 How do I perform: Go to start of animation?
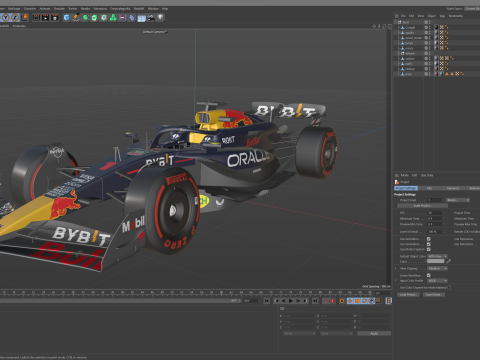tap(267, 301)
